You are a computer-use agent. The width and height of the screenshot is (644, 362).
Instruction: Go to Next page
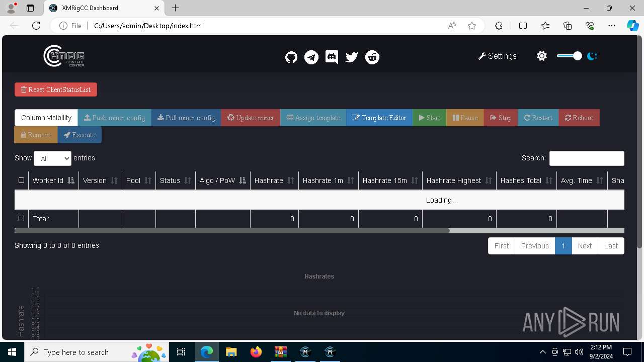click(x=585, y=246)
